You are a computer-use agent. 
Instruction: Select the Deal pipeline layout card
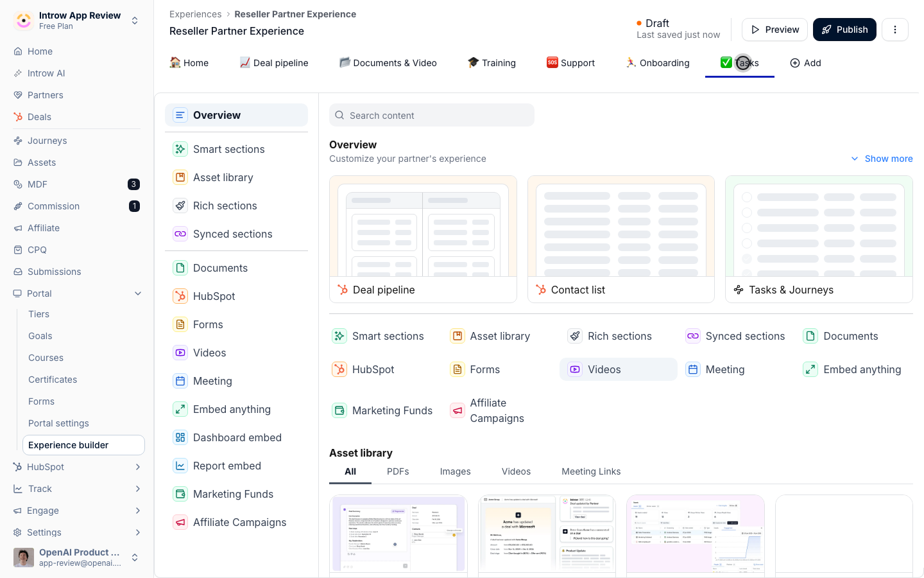tap(423, 239)
